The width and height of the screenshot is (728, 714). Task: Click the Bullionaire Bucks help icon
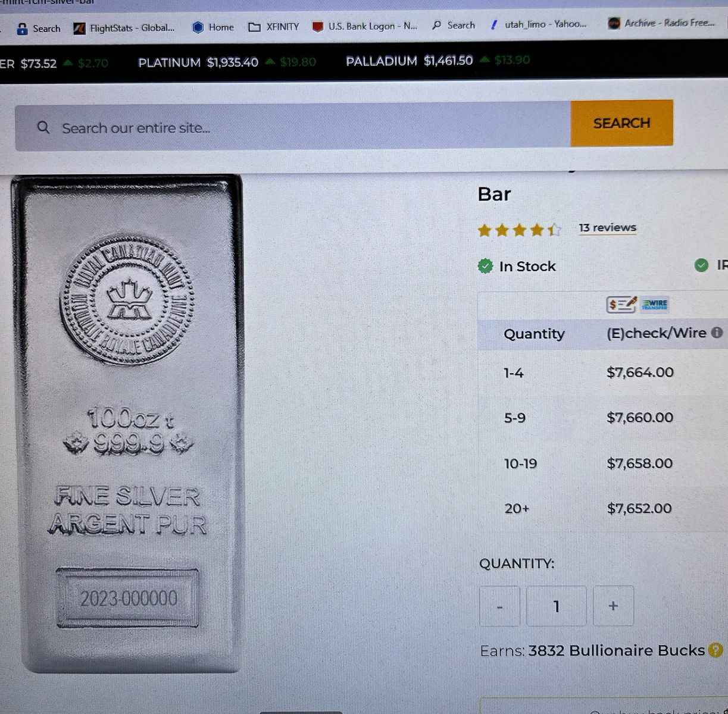[715, 650]
